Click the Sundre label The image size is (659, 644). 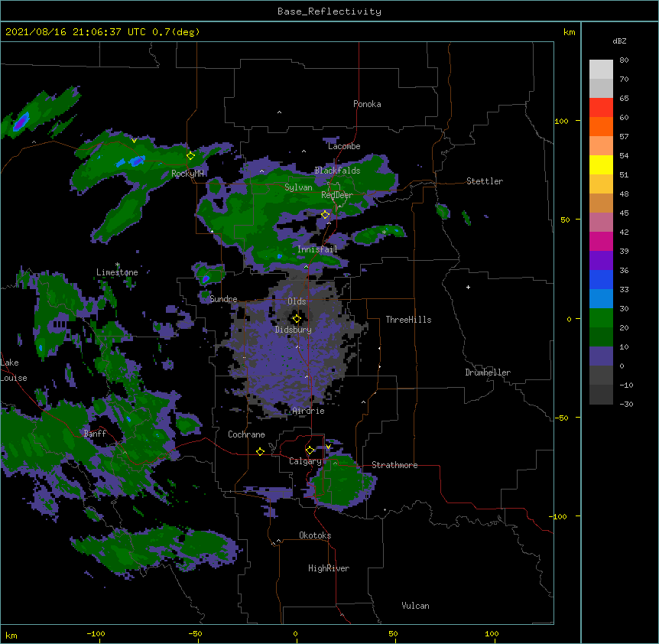[x=223, y=299]
